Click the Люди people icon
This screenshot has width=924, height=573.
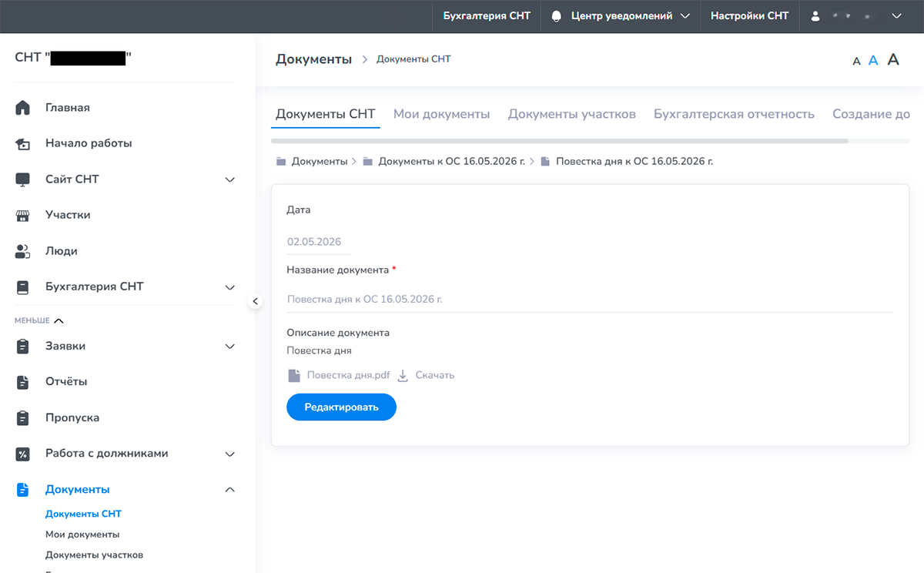pyautogui.click(x=23, y=251)
